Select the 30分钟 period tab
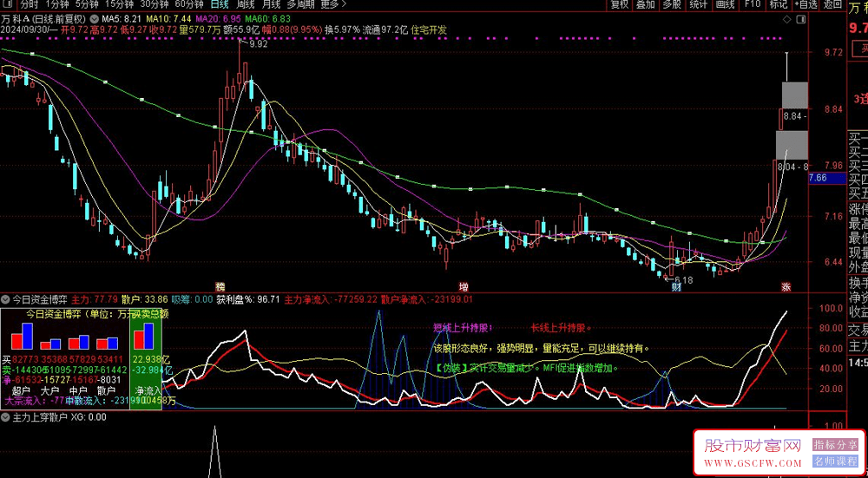 (x=154, y=4)
